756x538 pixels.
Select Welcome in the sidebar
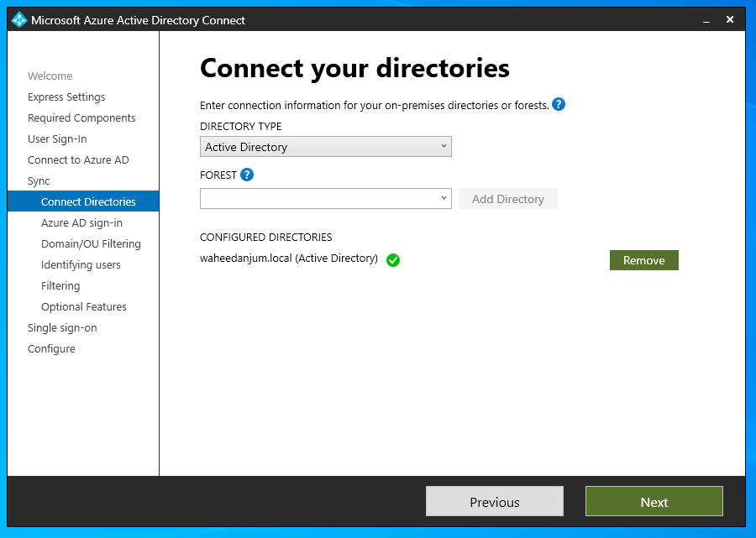(x=50, y=76)
